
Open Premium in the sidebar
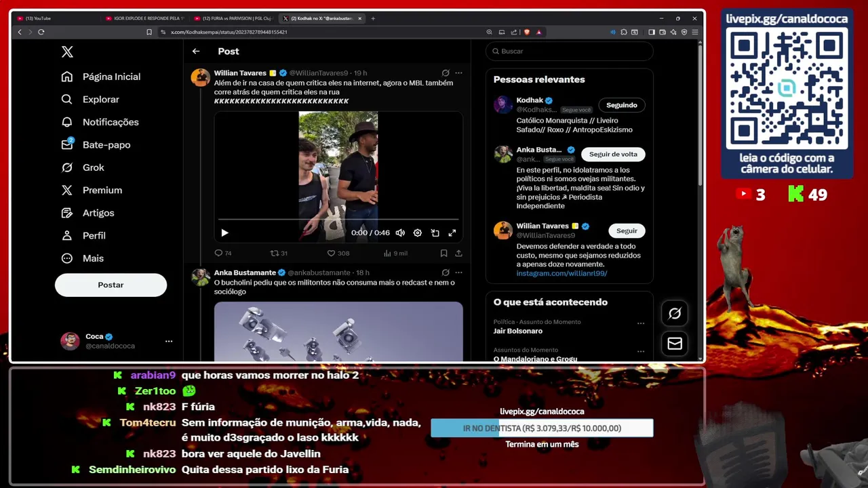click(x=92, y=190)
